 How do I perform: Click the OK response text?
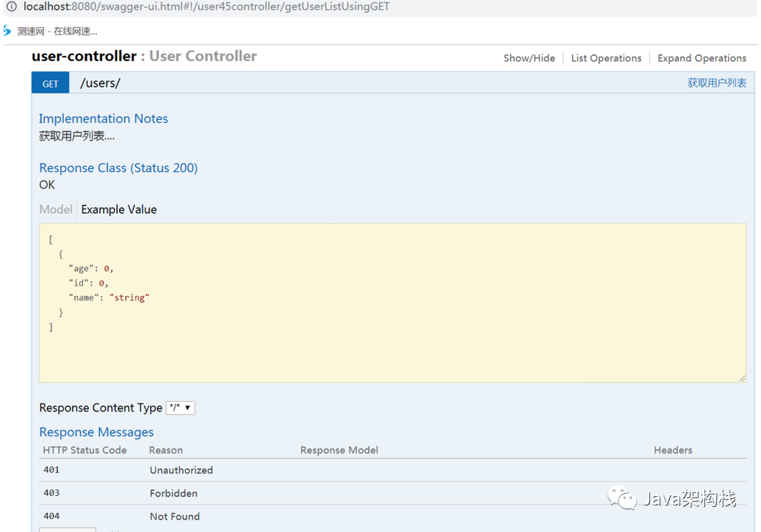47,185
